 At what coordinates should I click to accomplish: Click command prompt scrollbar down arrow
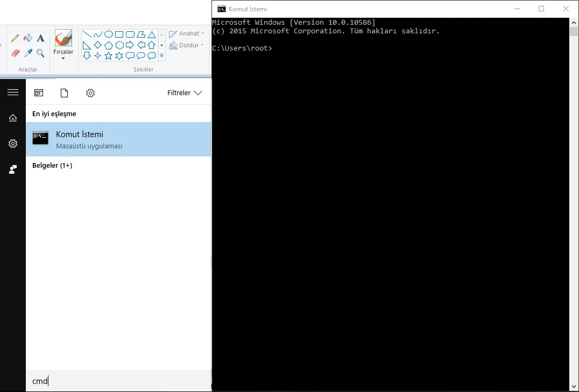coord(574,387)
